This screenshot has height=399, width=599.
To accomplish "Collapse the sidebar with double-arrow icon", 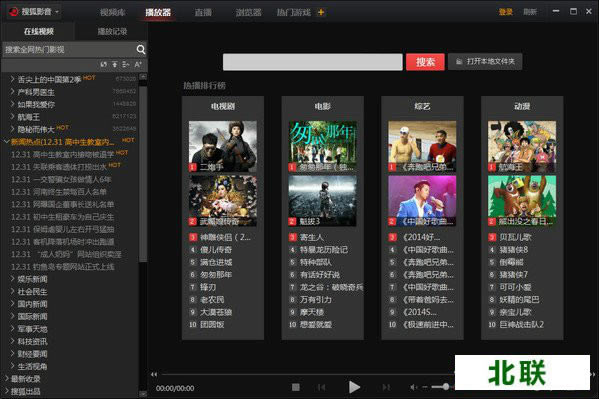I will point(154,375).
